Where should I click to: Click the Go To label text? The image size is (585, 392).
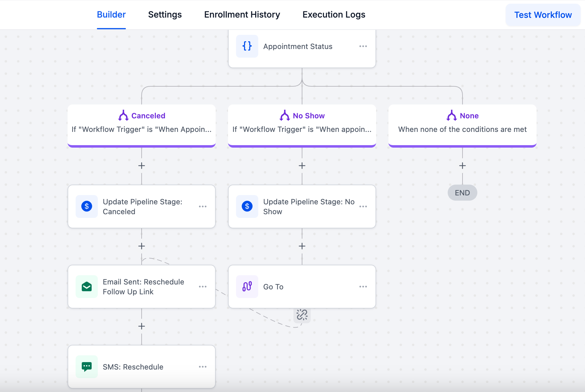click(x=273, y=287)
